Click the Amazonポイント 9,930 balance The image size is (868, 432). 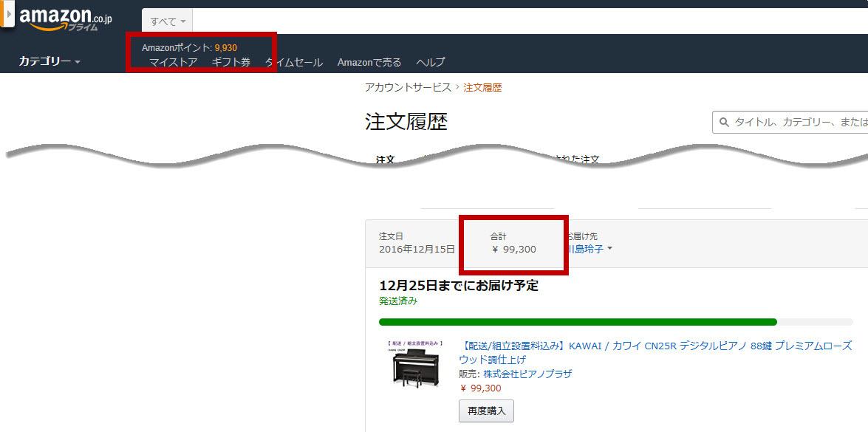coord(189,47)
